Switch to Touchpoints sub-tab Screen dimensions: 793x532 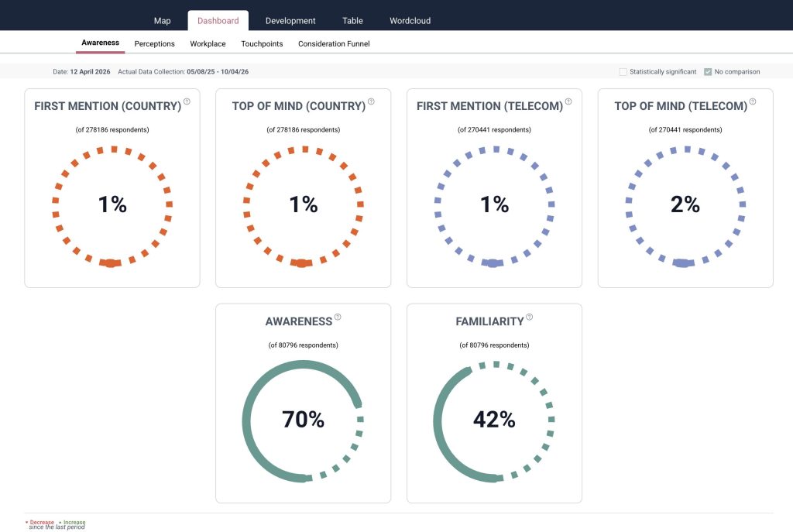(262, 44)
